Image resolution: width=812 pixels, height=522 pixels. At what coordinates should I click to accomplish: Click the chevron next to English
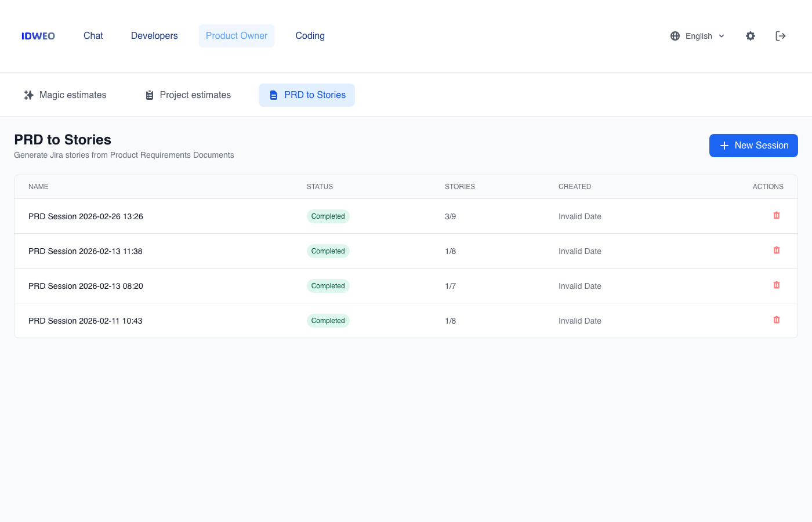(x=722, y=36)
